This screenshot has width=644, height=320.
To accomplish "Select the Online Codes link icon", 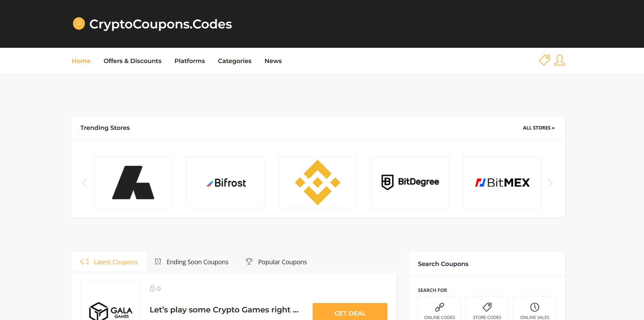I will [x=439, y=307].
